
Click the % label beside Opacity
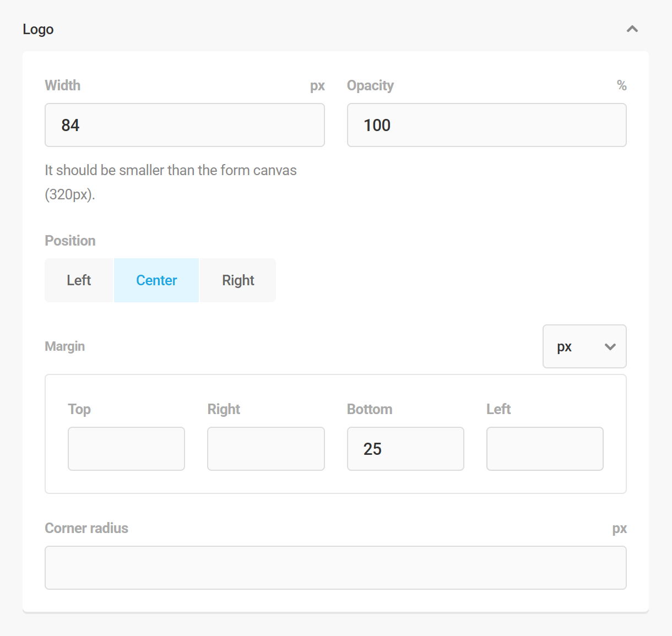(621, 85)
